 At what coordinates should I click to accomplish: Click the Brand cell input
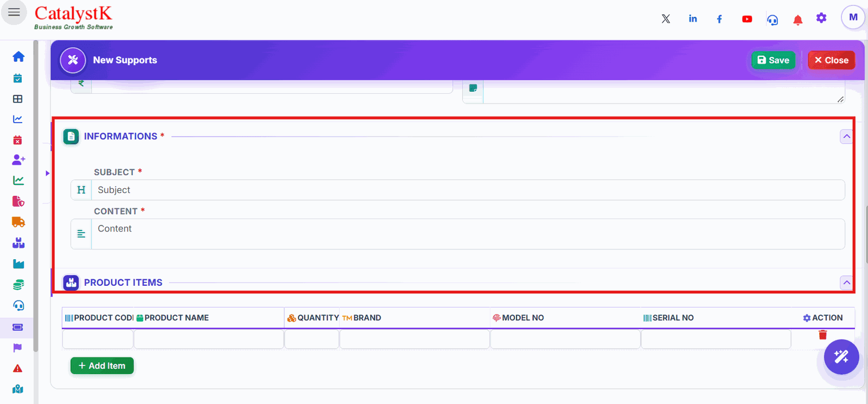(x=414, y=339)
